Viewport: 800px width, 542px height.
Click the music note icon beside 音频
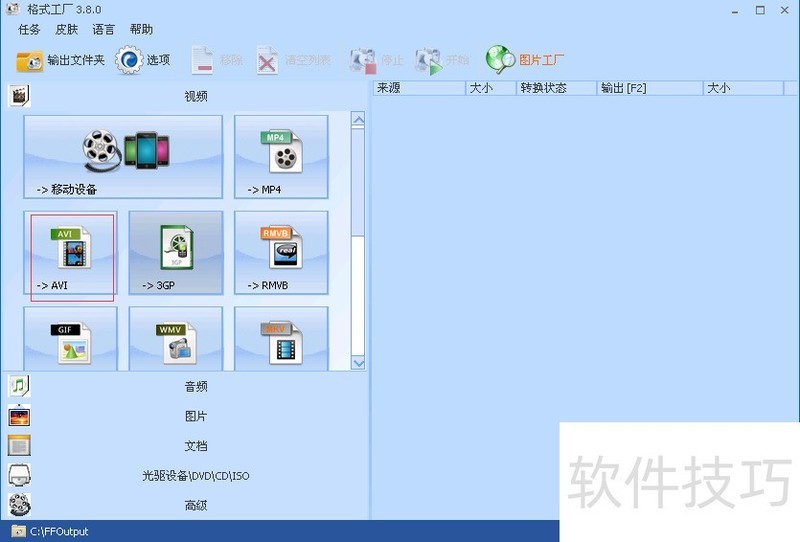click(x=19, y=386)
